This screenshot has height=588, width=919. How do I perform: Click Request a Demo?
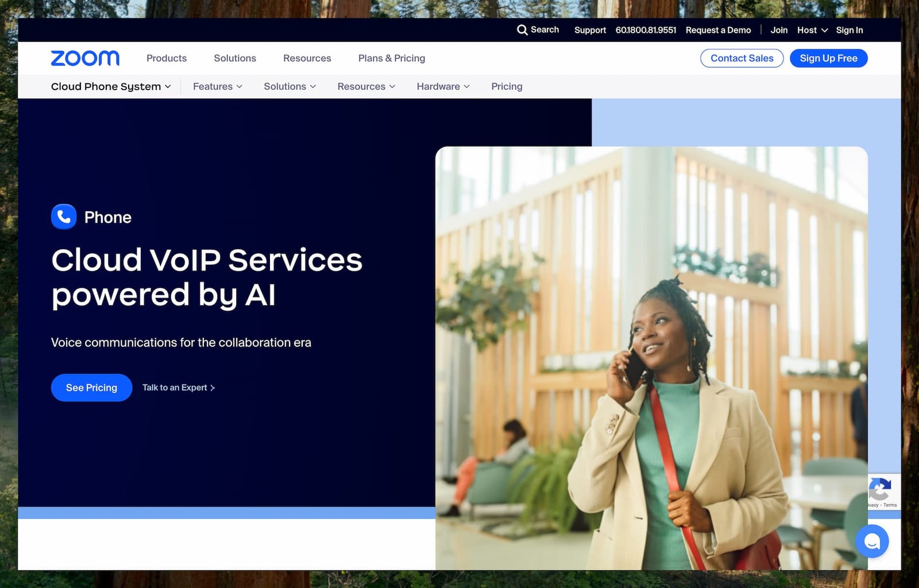pos(718,30)
